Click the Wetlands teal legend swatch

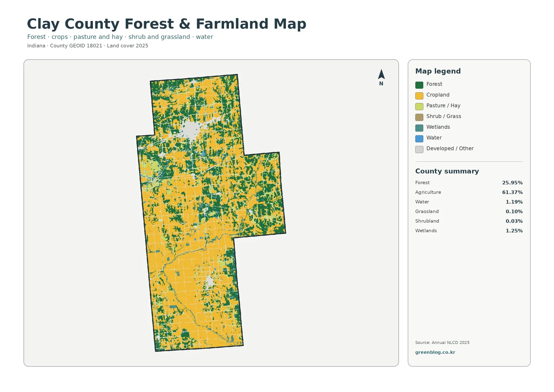click(x=419, y=128)
